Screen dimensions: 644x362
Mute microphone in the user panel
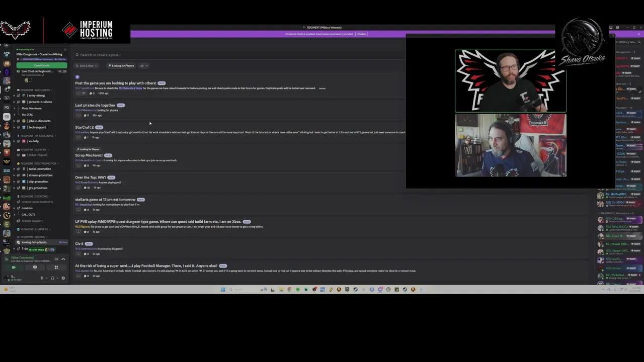(x=42, y=278)
